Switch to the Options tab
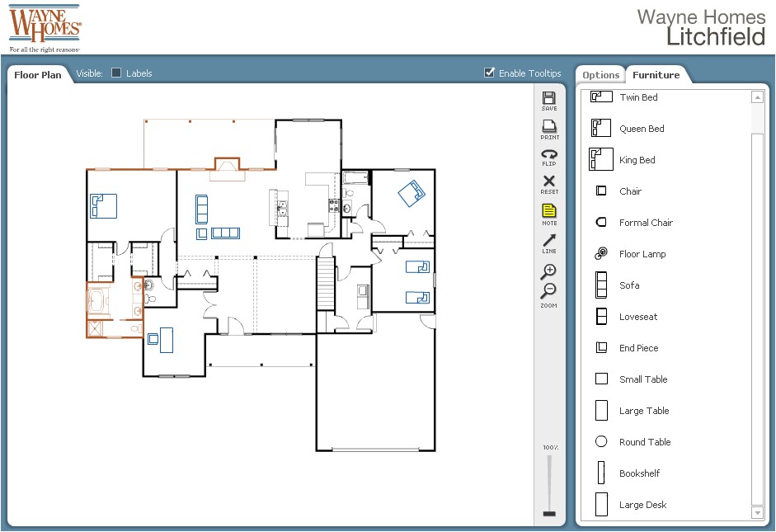Viewport: 776px width, 532px height. (x=600, y=74)
